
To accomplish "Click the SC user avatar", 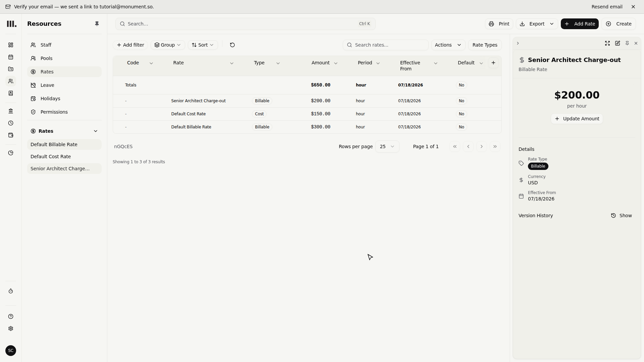I will pos(11,351).
